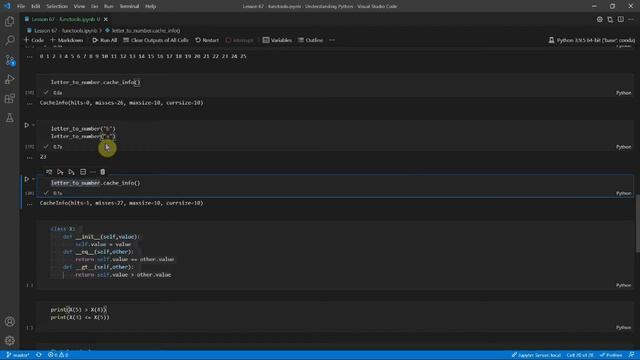Open notifications bell in status bar

click(x=631, y=355)
